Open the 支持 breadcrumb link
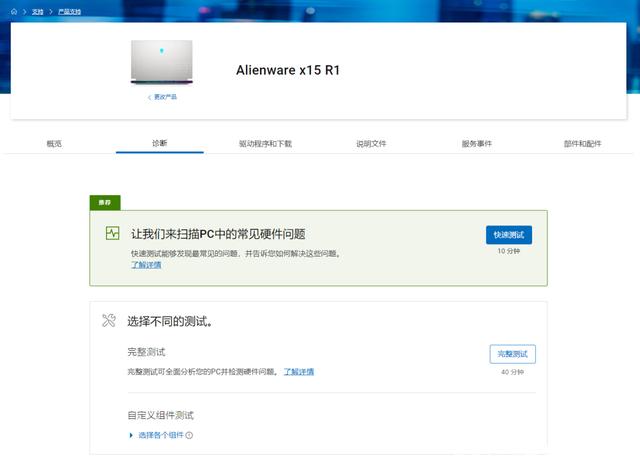Viewport: 640px width, 470px height. pyautogui.click(x=38, y=12)
